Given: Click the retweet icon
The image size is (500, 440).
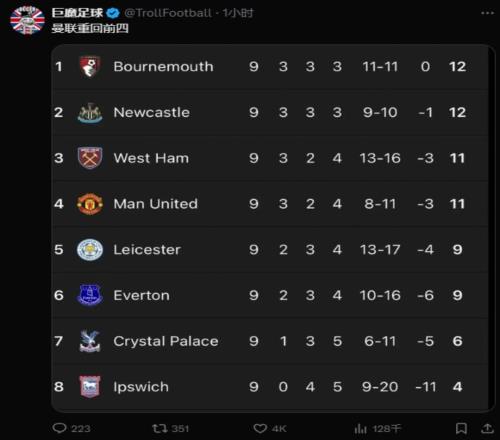Looking at the screenshot, I should point(159,428).
